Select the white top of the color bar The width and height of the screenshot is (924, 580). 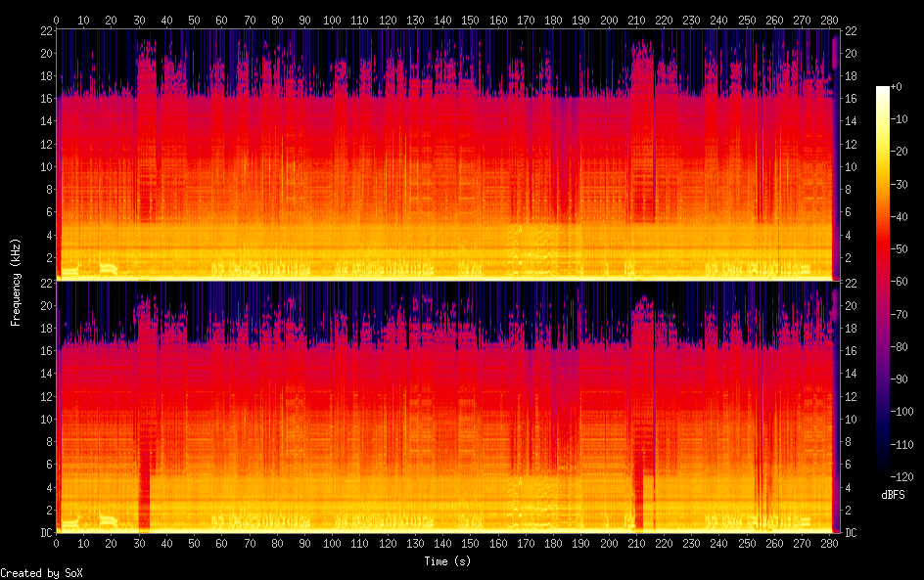click(x=883, y=91)
